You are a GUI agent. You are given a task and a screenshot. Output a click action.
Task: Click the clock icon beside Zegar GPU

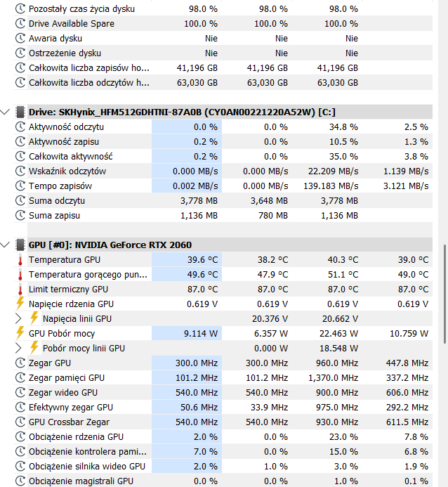[20, 363]
